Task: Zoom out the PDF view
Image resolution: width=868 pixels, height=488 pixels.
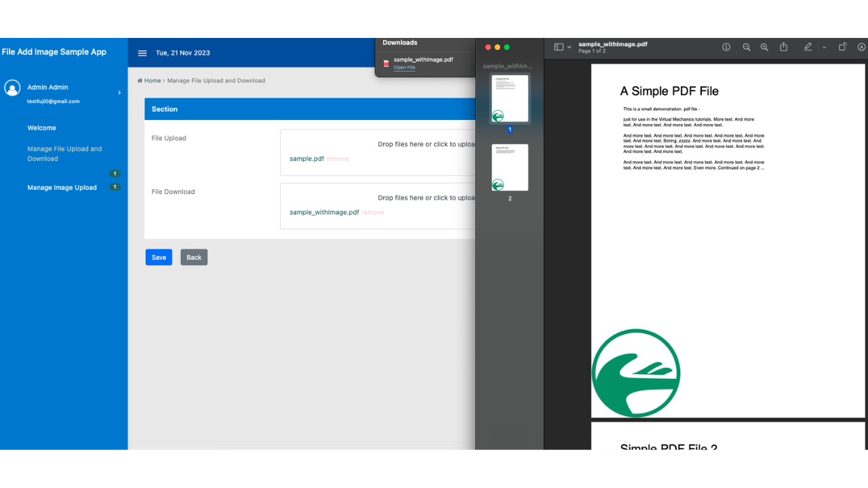Action: click(x=746, y=47)
